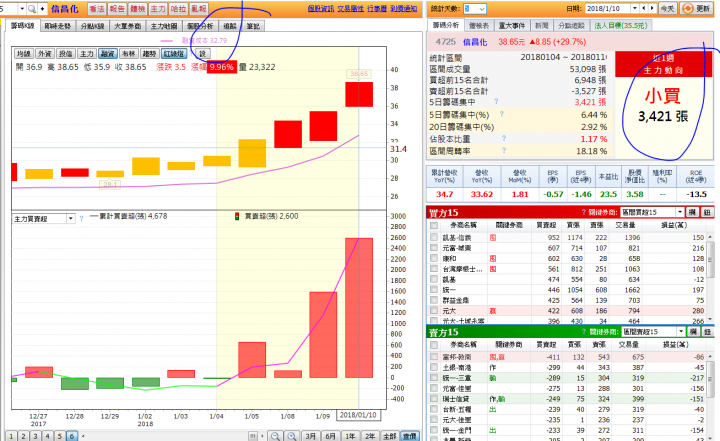Click the 日期 field showing 2018/1/10

click(608, 9)
